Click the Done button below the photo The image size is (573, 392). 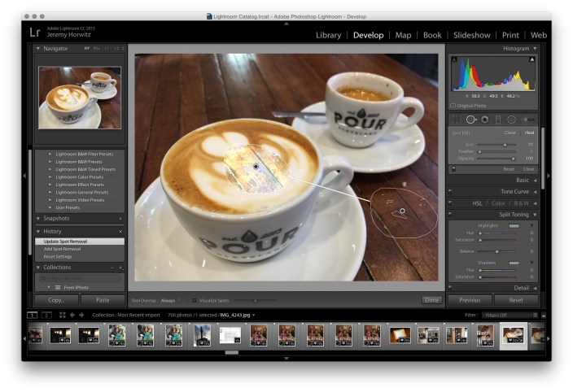[432, 300]
